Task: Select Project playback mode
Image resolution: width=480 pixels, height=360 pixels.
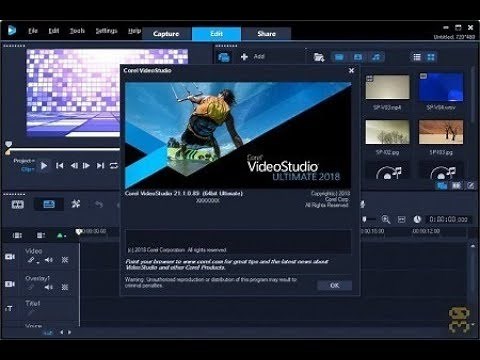Action: pyautogui.click(x=24, y=161)
